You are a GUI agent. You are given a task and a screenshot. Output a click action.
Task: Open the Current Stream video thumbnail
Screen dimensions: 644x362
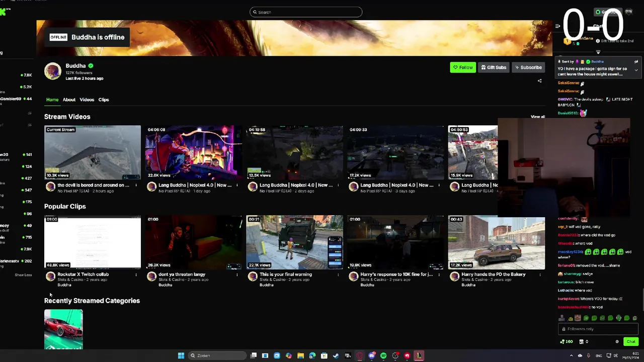coord(93,152)
